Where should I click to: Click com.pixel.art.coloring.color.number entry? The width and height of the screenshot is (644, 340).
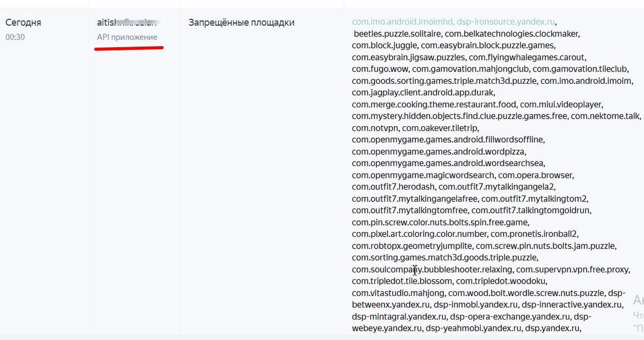[419, 234]
